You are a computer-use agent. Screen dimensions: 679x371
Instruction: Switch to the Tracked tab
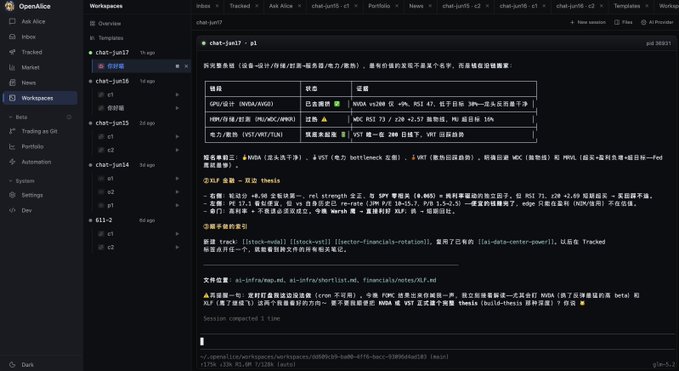coord(239,6)
